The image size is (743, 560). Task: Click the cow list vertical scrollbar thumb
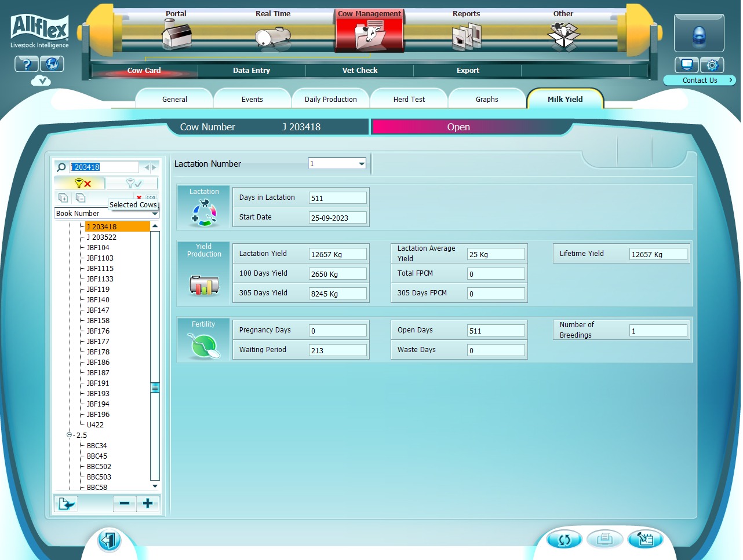[155, 387]
